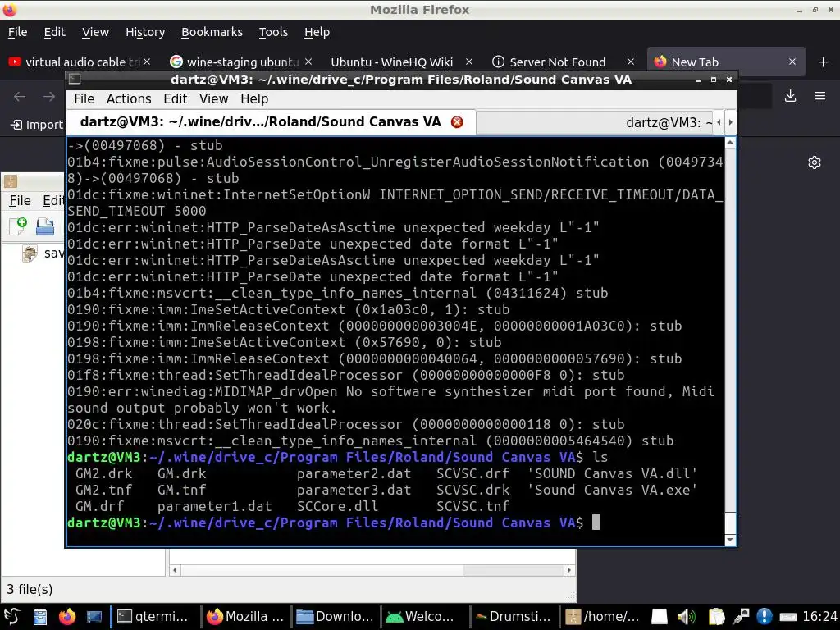The image size is (840, 630).
Task: Click the terminal icon in the title bar
Action: point(75,80)
